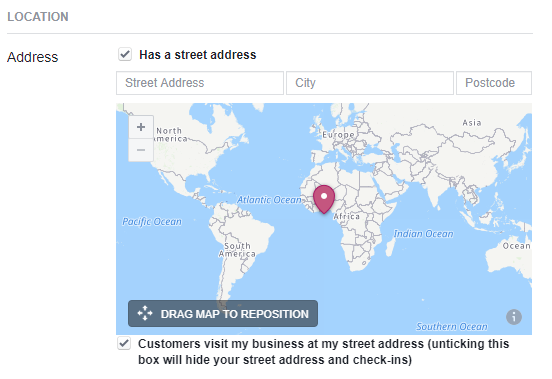The width and height of the screenshot is (552, 379).
Task: Open the map info icon
Action: point(514,317)
